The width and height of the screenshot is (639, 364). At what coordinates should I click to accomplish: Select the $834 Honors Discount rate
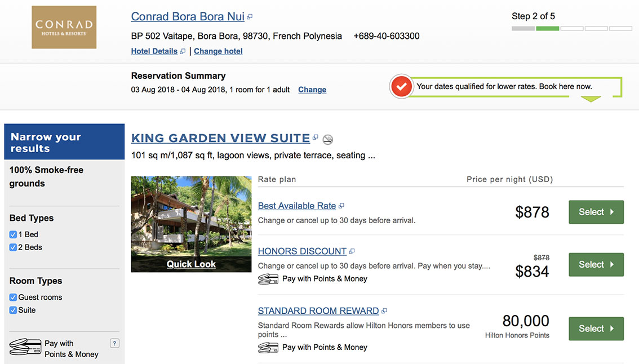tap(596, 264)
